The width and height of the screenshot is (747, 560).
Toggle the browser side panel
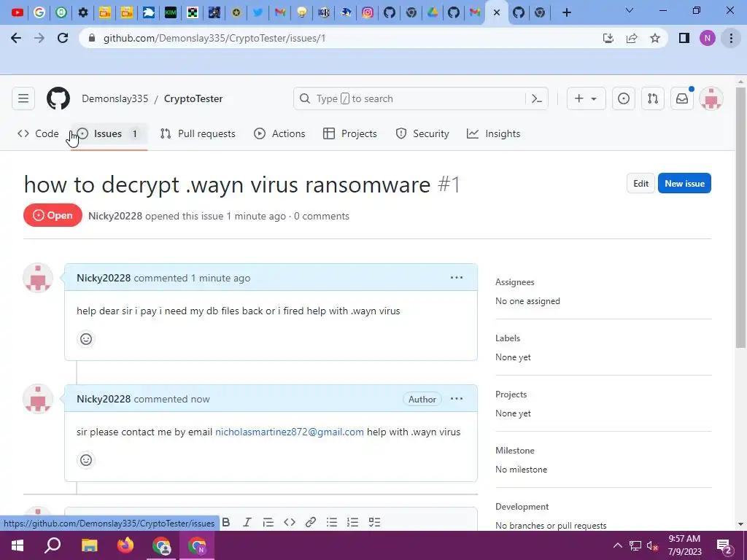pyautogui.click(x=684, y=38)
